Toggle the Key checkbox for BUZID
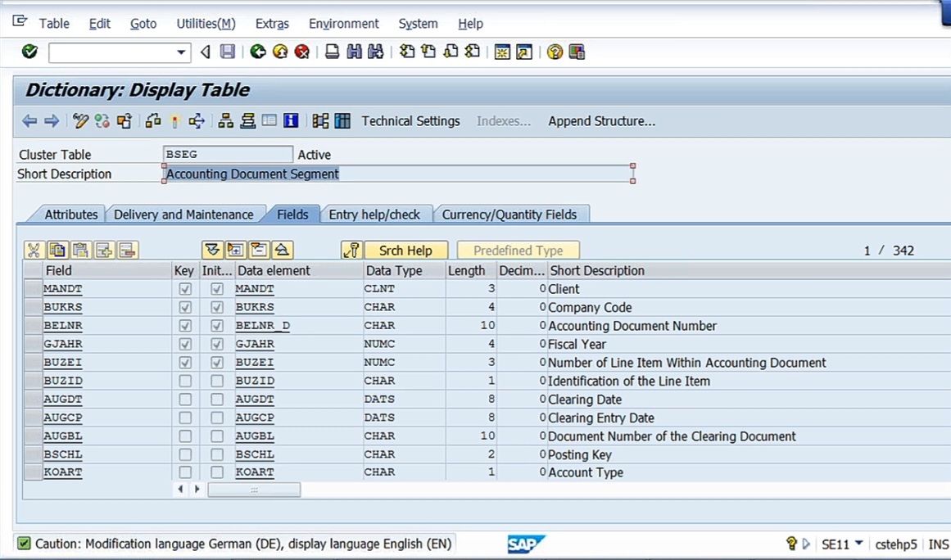This screenshot has height=560, width=951. pos(185,381)
